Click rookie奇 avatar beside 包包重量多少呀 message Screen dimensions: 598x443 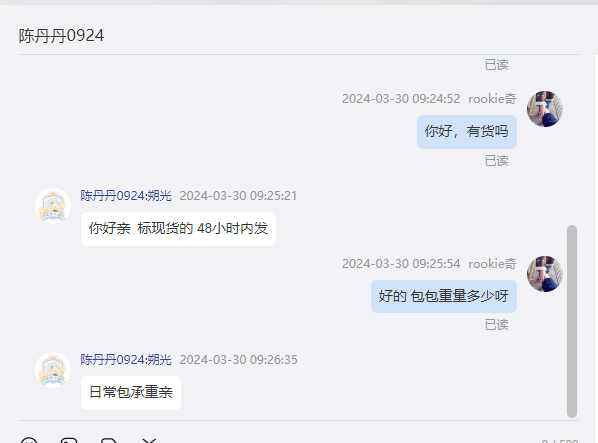(545, 274)
